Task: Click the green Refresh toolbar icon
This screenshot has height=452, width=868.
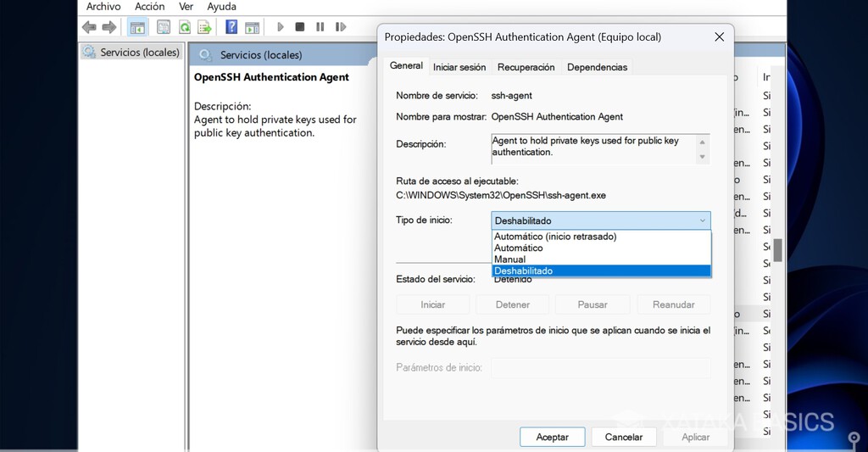Action: pyautogui.click(x=184, y=27)
